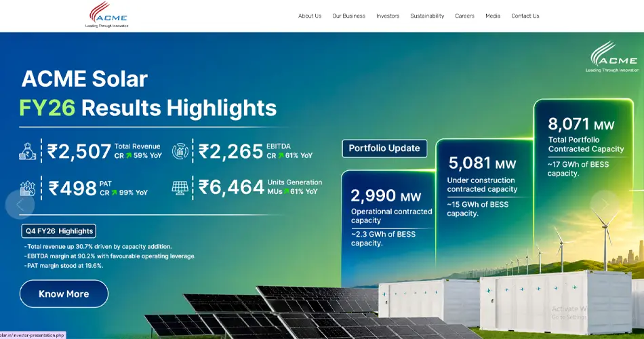Open the Our Business menu
The image size is (644, 339).
(348, 16)
